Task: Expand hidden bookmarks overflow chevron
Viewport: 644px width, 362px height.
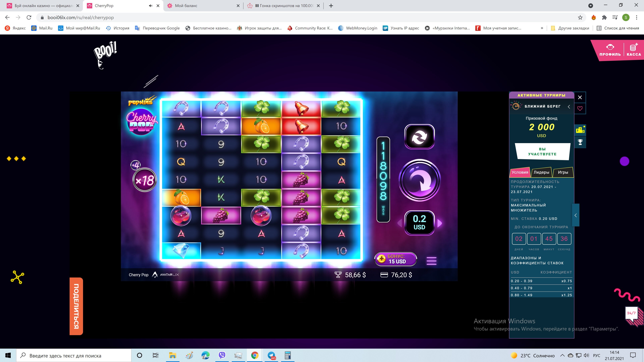Action: tap(542, 28)
